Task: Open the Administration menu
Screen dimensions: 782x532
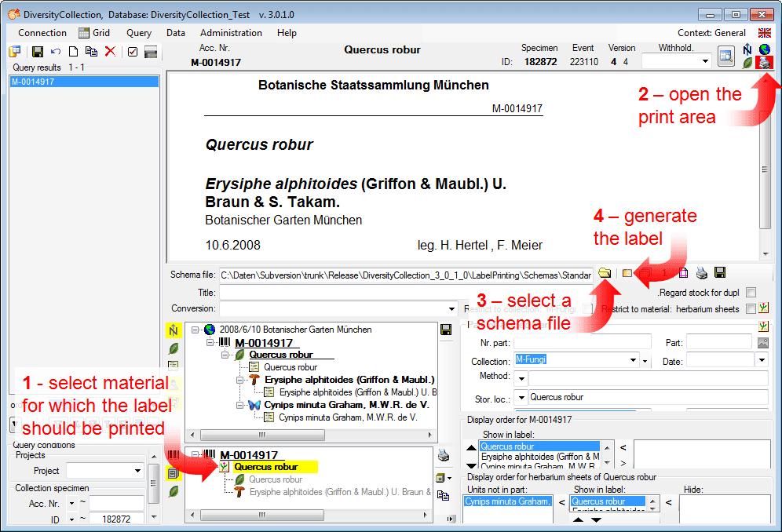Action: pos(231,33)
